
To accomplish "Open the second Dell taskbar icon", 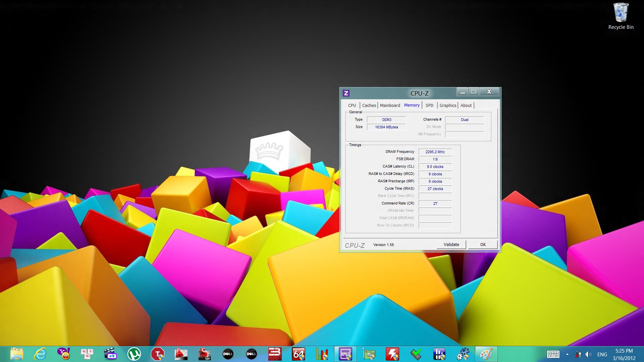I will click(251, 354).
